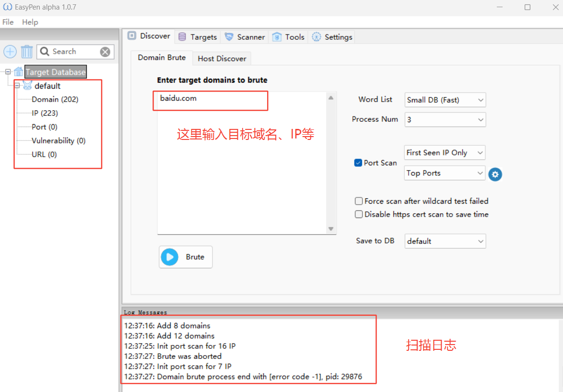Screen dimensions: 563x392
Task: Collapse the default database tree node
Action: (17, 86)
